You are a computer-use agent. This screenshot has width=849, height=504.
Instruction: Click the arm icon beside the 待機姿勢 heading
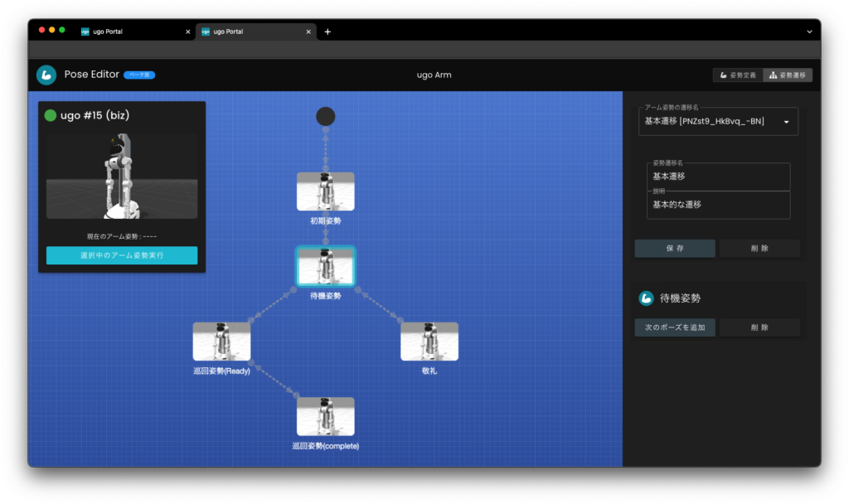(x=646, y=298)
